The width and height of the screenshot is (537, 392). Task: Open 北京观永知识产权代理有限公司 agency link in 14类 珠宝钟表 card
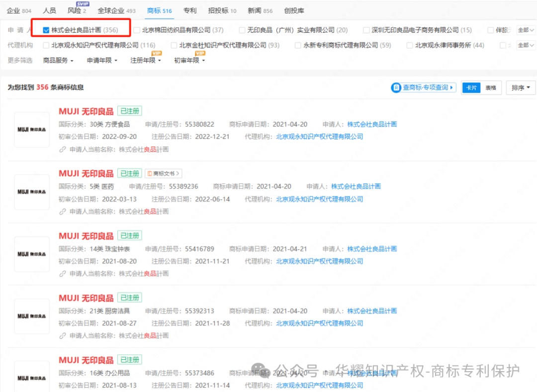pos(320,261)
